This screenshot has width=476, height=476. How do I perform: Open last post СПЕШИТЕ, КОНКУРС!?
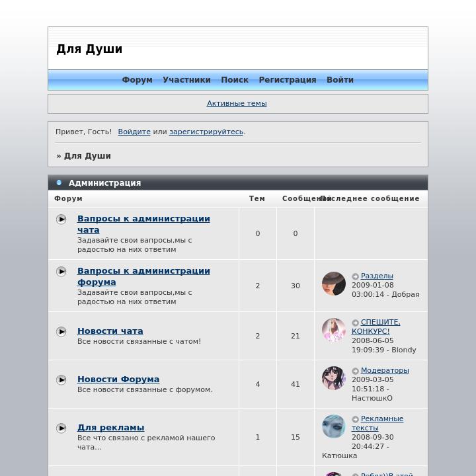(376, 327)
